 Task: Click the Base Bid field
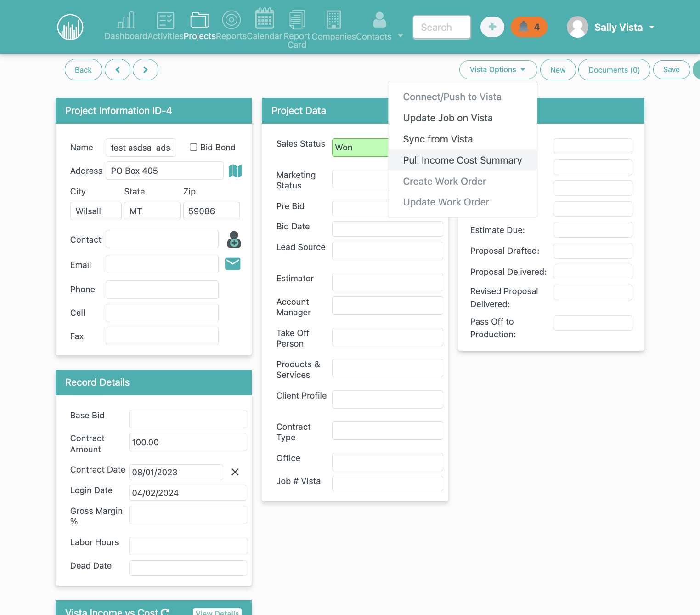tap(188, 419)
